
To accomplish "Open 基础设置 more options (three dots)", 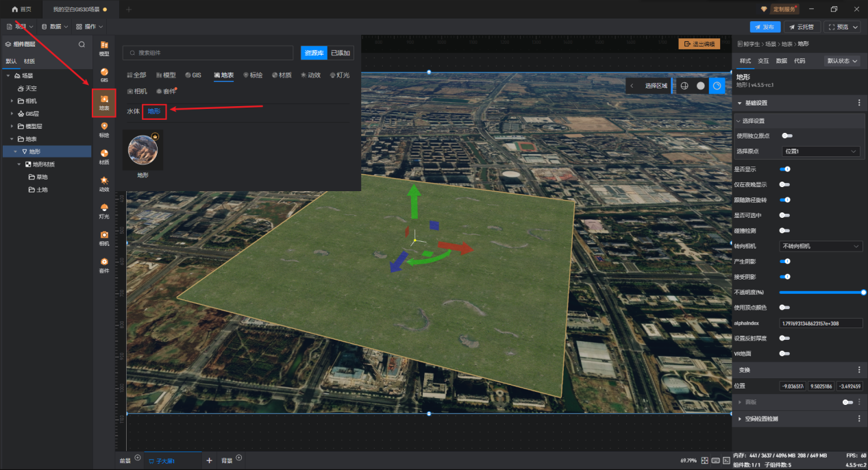I will [x=859, y=103].
